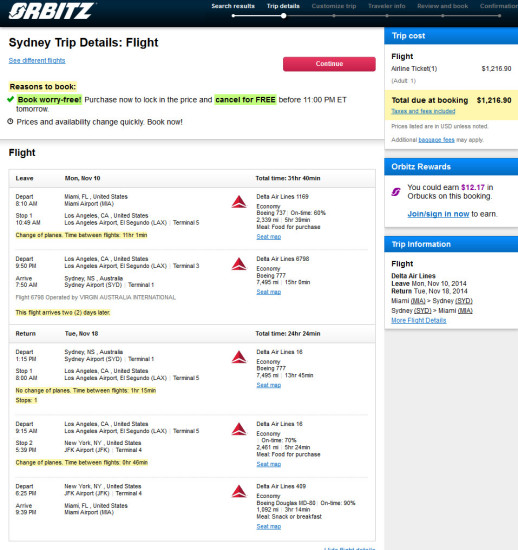Screen dimensions: 518x550
Task: Select the Traveler info step
Action: click(x=386, y=6)
